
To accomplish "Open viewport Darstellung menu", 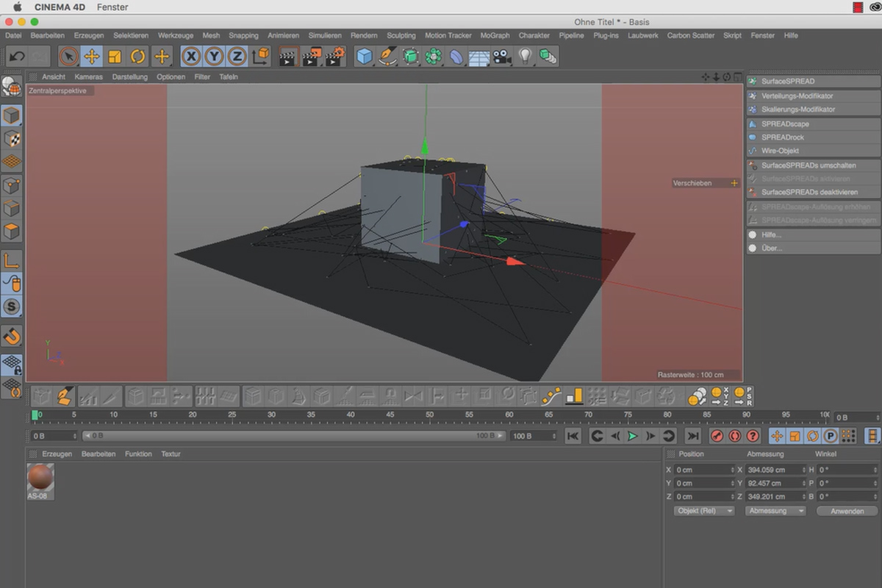I will (x=130, y=76).
